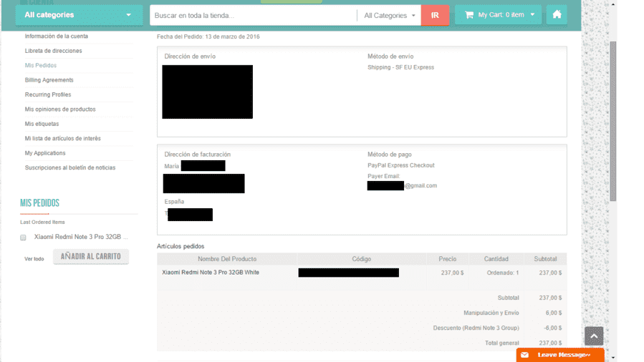644x362 pixels.
Task: Click the Subtotal column header
Action: 545,259
